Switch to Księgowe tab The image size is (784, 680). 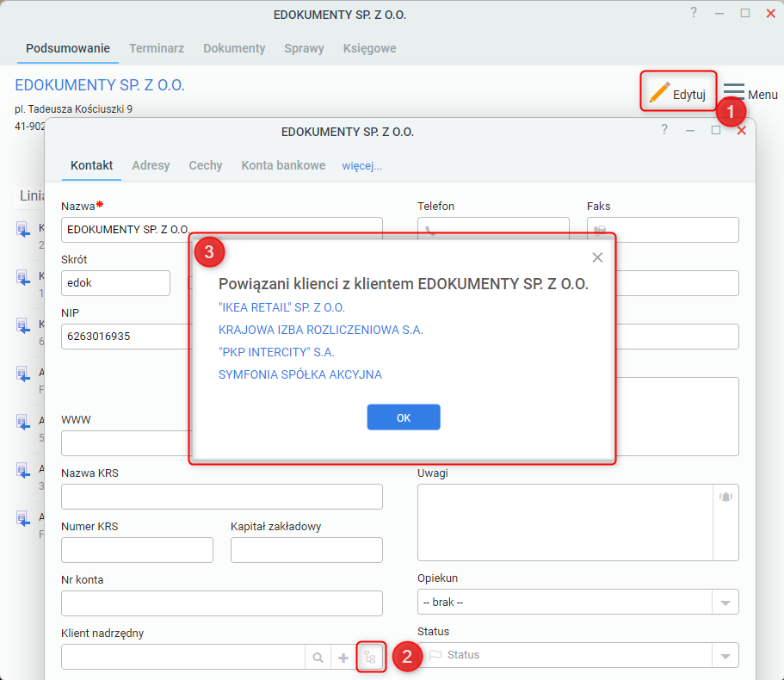coord(369,48)
